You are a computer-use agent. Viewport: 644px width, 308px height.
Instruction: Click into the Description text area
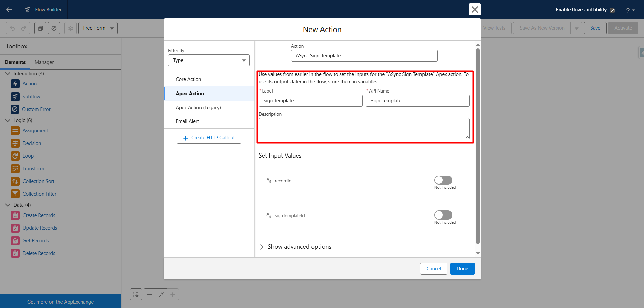pyautogui.click(x=364, y=129)
